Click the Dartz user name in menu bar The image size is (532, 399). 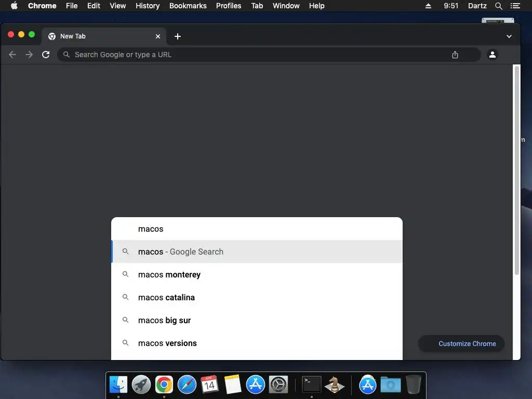[477, 6]
